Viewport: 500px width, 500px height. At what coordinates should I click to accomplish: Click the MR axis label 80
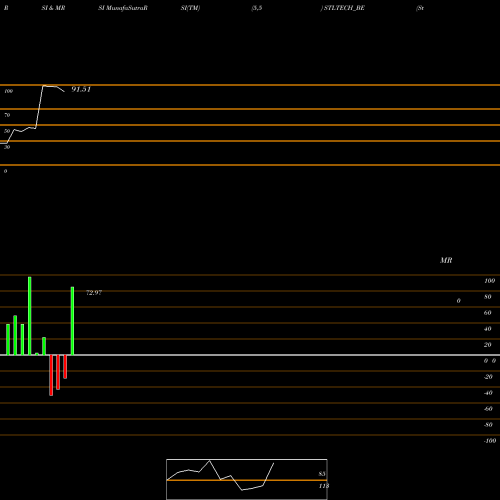click(488, 297)
